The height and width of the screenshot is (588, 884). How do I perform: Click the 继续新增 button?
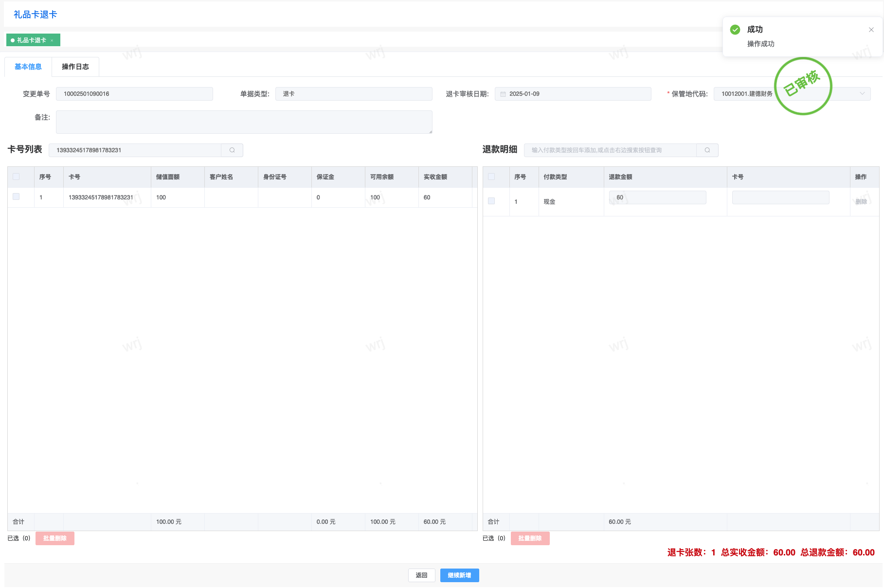tap(459, 575)
